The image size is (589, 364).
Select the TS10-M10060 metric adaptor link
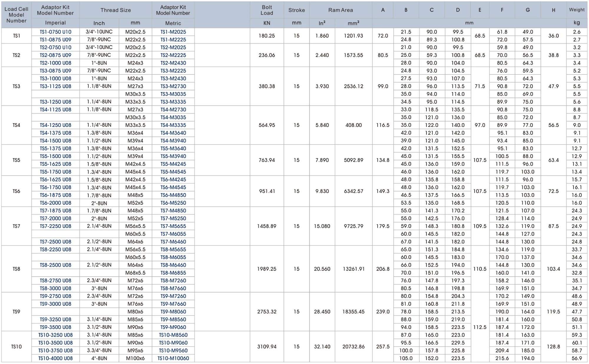tap(173, 358)
